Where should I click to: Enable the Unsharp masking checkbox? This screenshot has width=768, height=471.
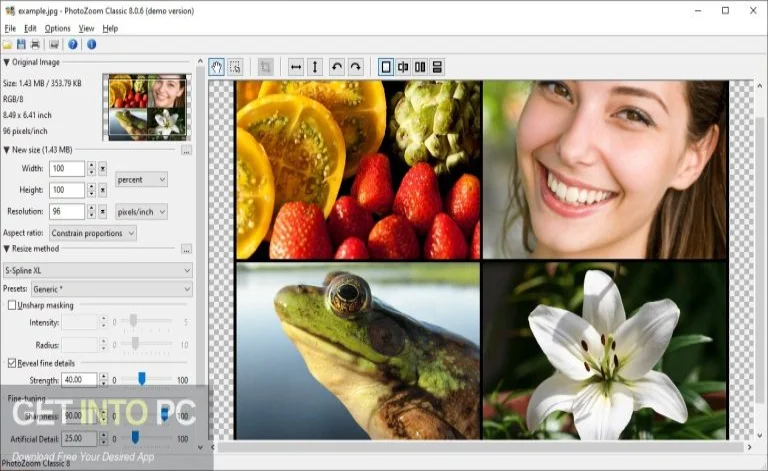pos(12,305)
